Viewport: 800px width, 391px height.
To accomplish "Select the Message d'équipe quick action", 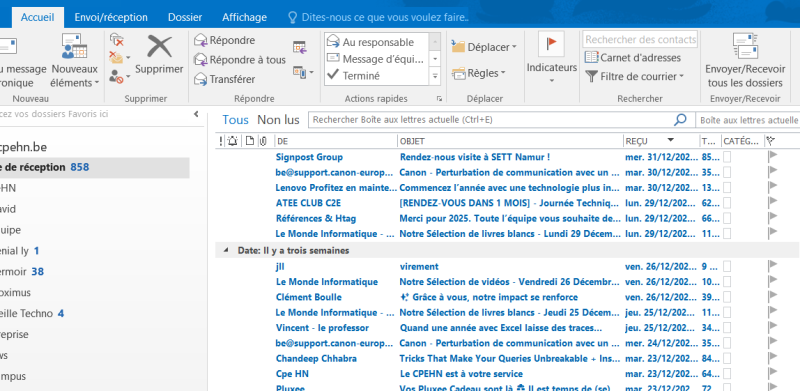I will (x=377, y=59).
